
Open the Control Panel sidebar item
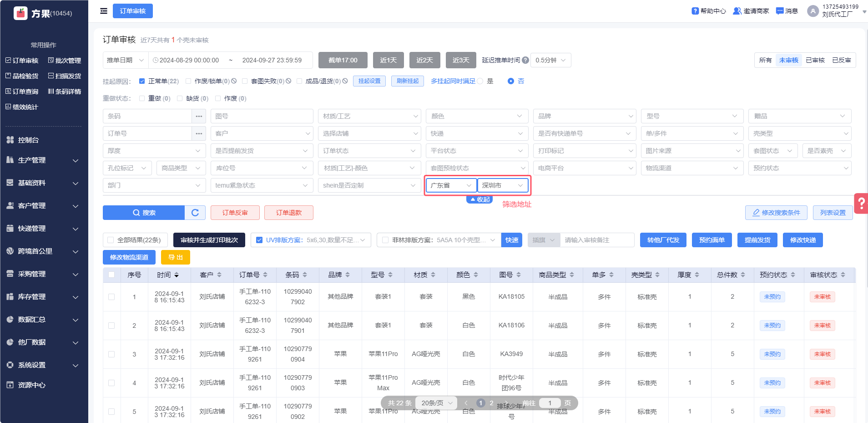click(x=28, y=140)
